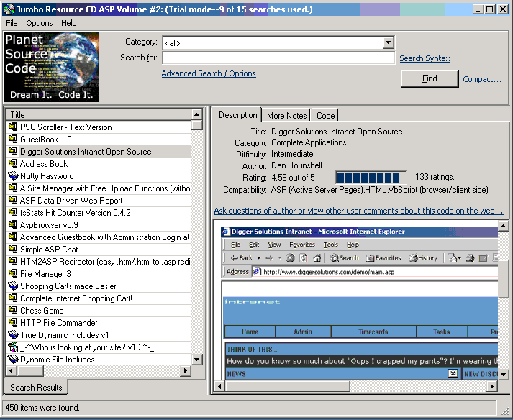Click the book icon beside Nutty Password
This screenshot has height=420, width=513.
tap(13, 176)
